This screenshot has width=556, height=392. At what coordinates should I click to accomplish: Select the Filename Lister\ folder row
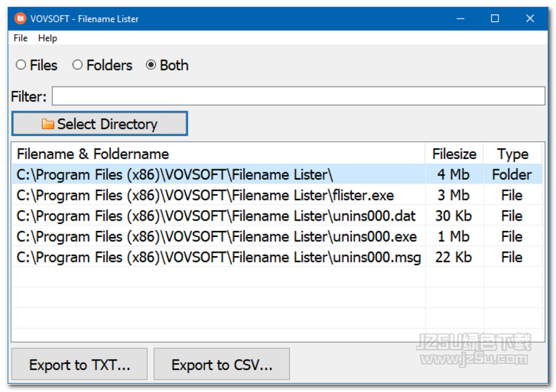pyautogui.click(x=277, y=174)
